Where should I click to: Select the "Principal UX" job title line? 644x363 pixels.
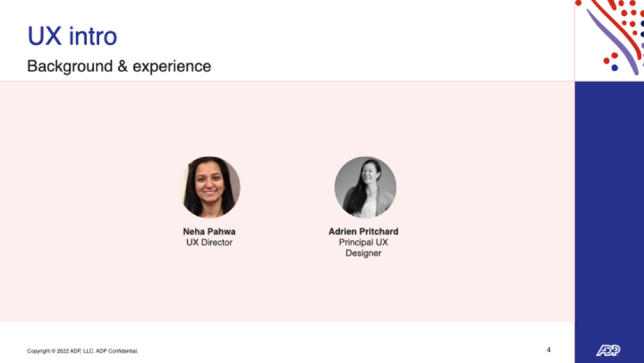tap(363, 242)
